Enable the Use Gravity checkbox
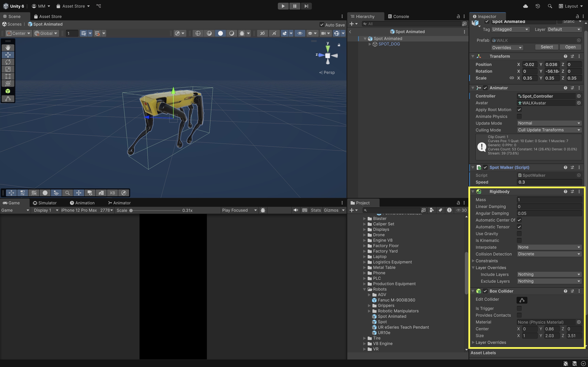The image size is (588, 367). point(519,234)
